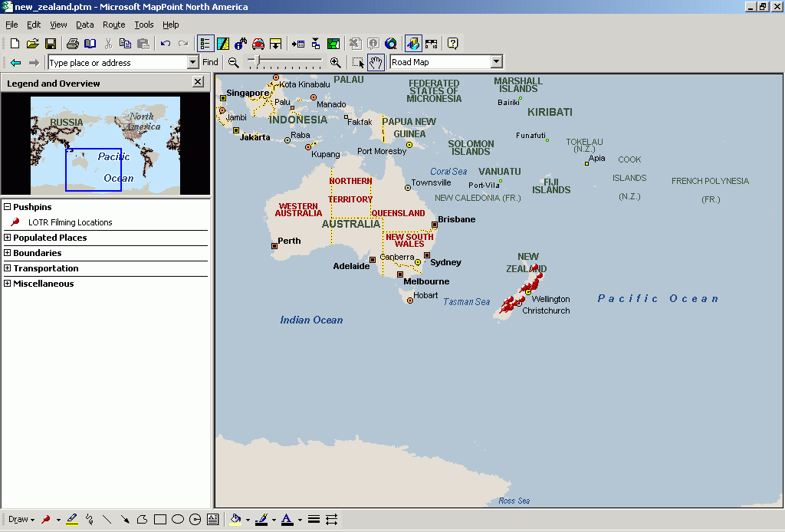The image size is (785, 532).
Task: Pick the Highlighter drawing tool
Action: pyautogui.click(x=72, y=520)
